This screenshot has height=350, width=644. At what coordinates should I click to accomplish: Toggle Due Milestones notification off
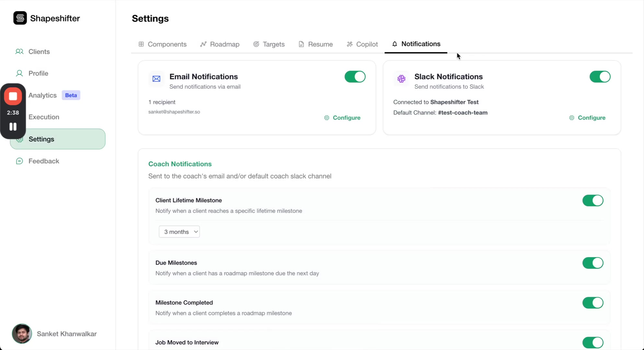592,263
